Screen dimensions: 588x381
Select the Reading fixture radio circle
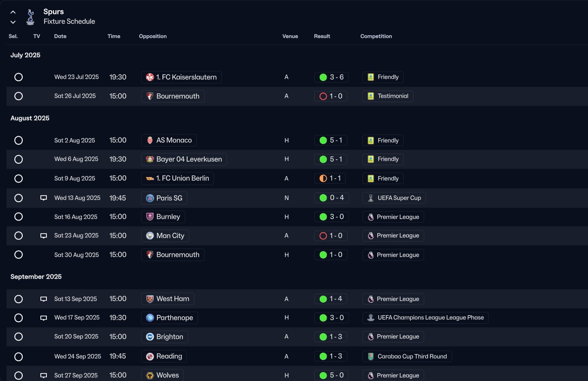pyautogui.click(x=19, y=356)
